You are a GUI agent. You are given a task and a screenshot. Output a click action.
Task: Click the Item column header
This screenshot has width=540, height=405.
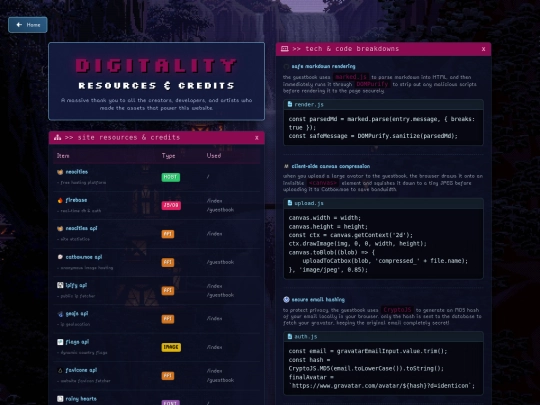click(x=63, y=156)
